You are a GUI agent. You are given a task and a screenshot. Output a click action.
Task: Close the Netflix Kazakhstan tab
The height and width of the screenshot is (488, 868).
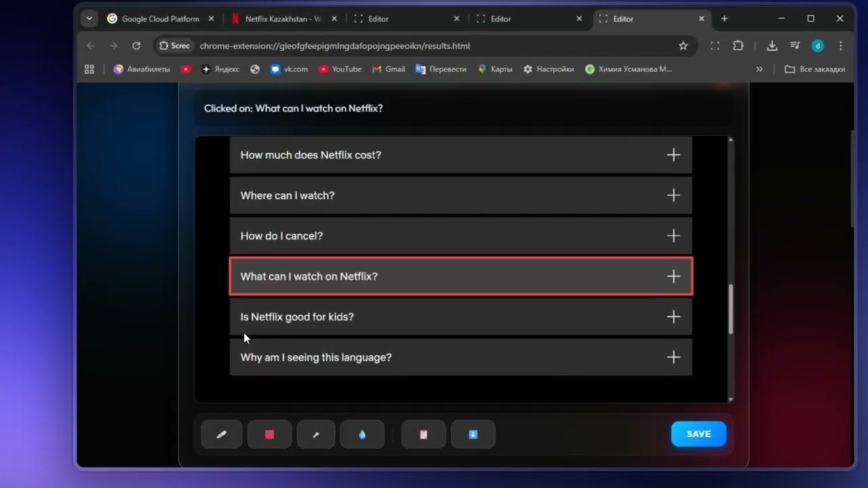pyautogui.click(x=334, y=19)
